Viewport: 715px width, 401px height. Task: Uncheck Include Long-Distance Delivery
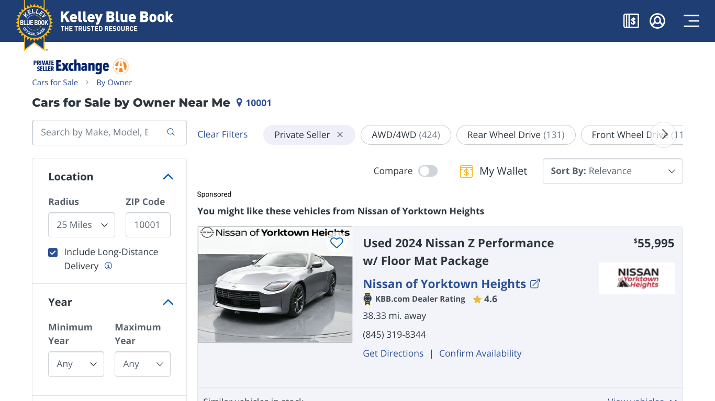click(x=53, y=252)
